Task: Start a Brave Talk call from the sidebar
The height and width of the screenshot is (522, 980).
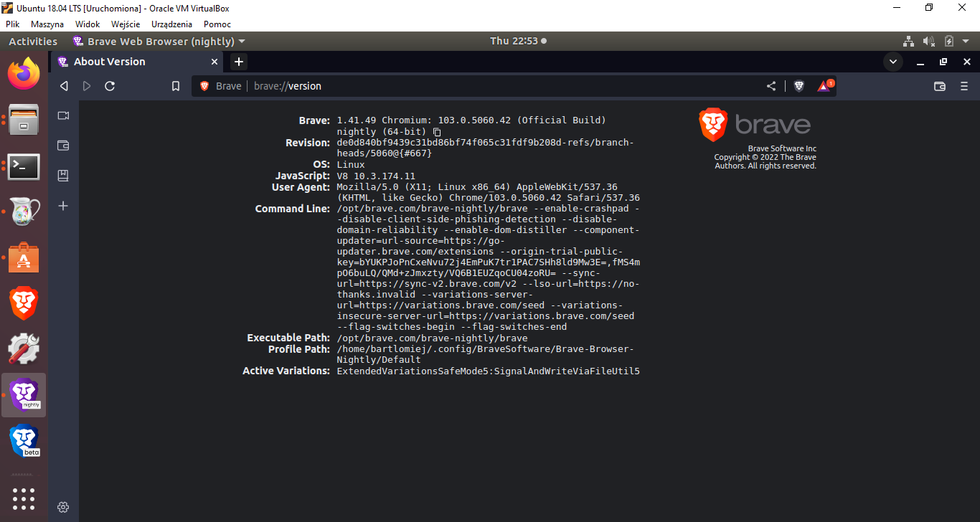Action: (62, 115)
